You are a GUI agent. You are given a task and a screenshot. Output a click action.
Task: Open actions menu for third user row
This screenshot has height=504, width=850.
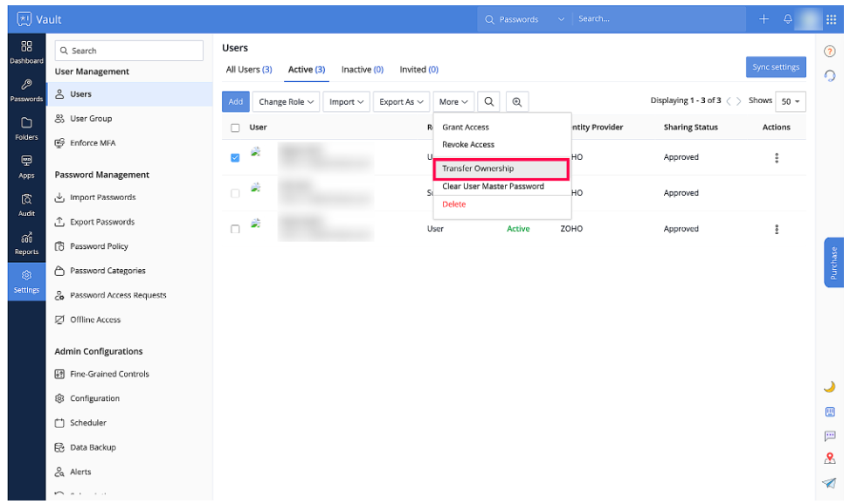point(777,229)
